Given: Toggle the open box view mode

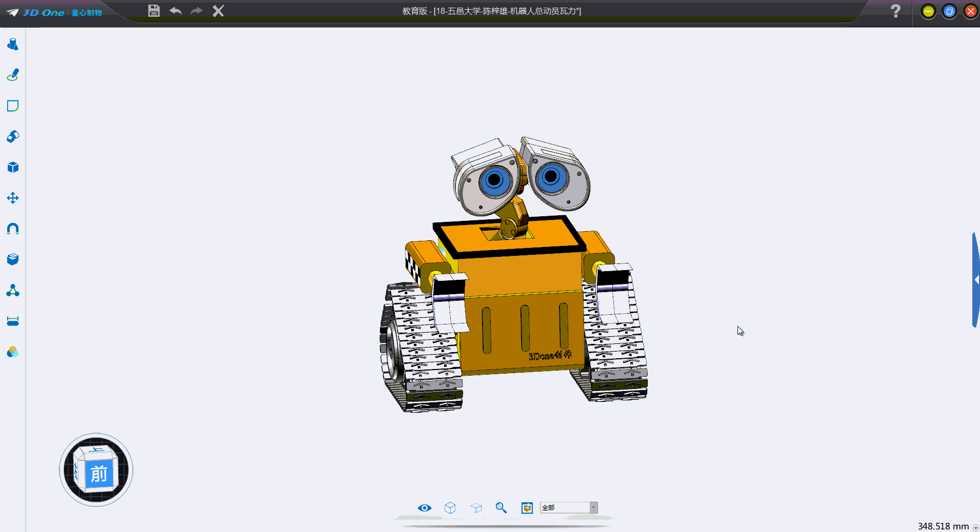Looking at the screenshot, I should (x=476, y=508).
